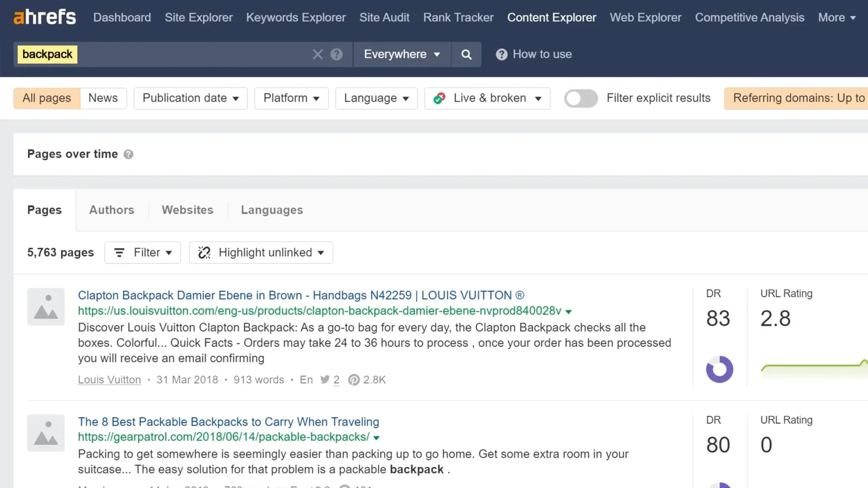Expand the Publication date dropdown
This screenshot has width=868, height=488.
click(x=190, y=98)
